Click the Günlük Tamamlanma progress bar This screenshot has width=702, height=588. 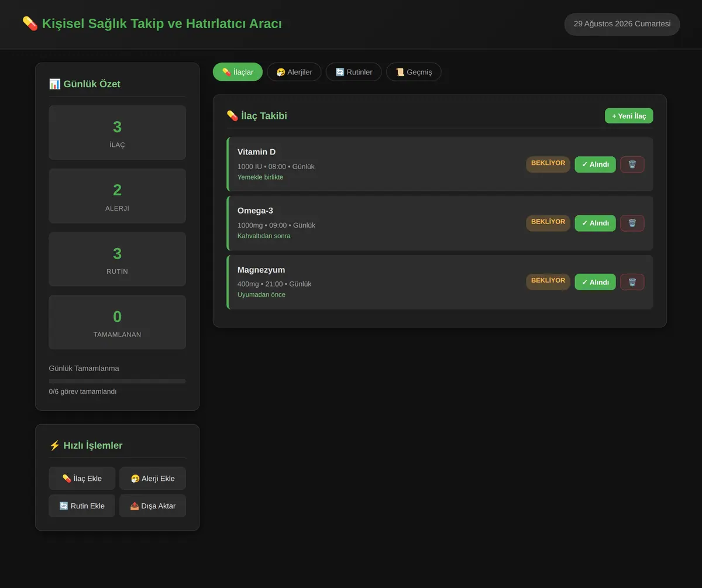[117, 381]
